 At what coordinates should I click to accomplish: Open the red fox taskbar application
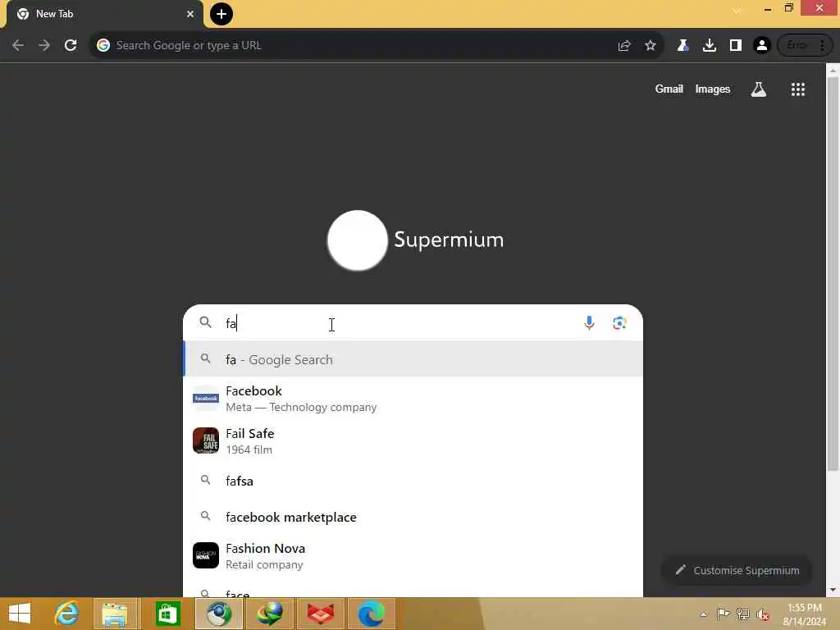click(x=321, y=614)
